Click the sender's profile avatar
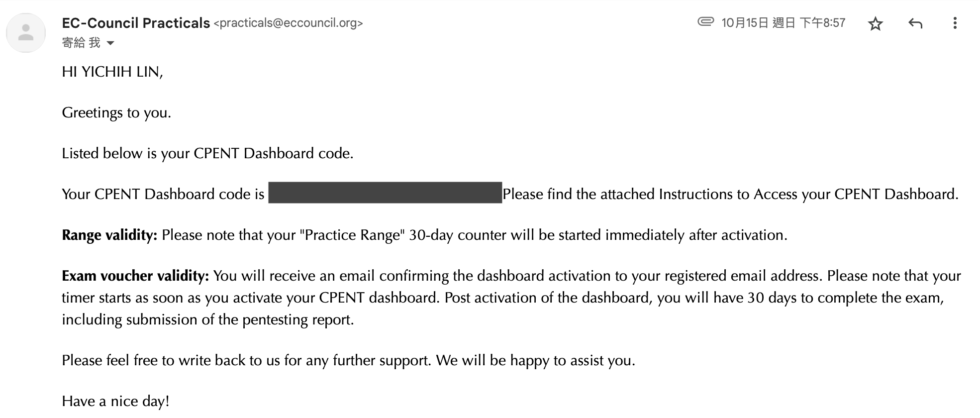Viewport: 980px width, 418px height. (26, 33)
